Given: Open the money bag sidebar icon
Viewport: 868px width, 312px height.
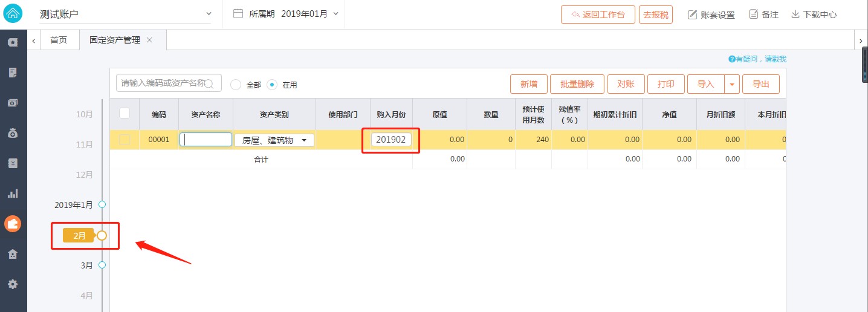Looking at the screenshot, I should (x=13, y=133).
